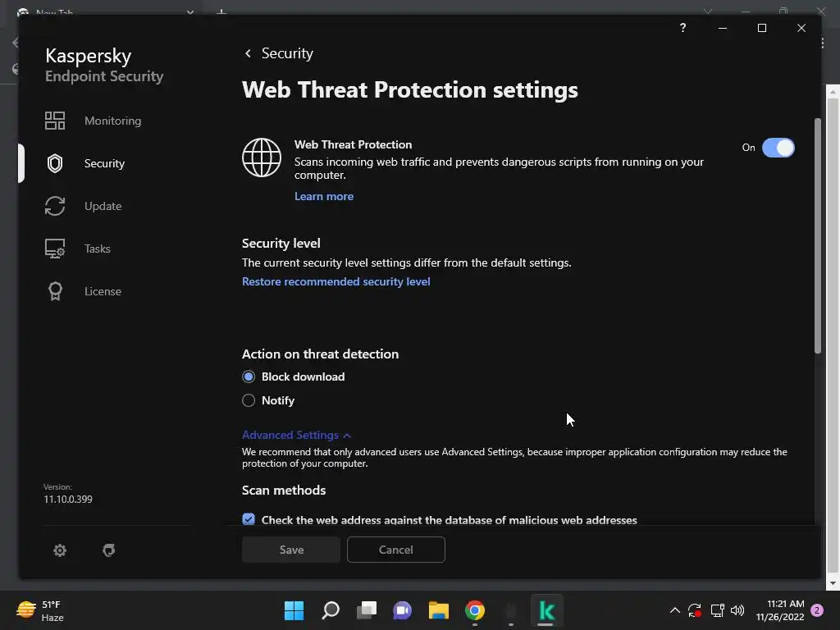This screenshot has height=630, width=840.
Task: Open the help question mark
Action: click(682, 28)
